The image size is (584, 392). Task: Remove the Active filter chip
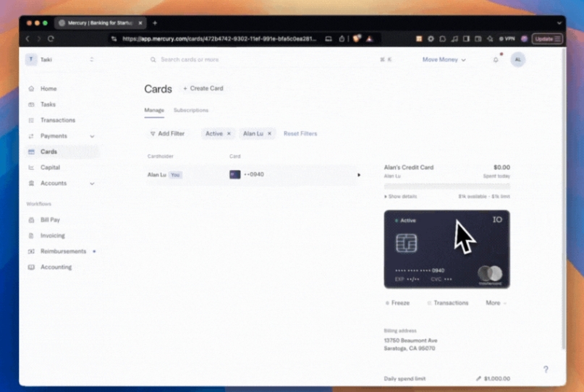[229, 134]
